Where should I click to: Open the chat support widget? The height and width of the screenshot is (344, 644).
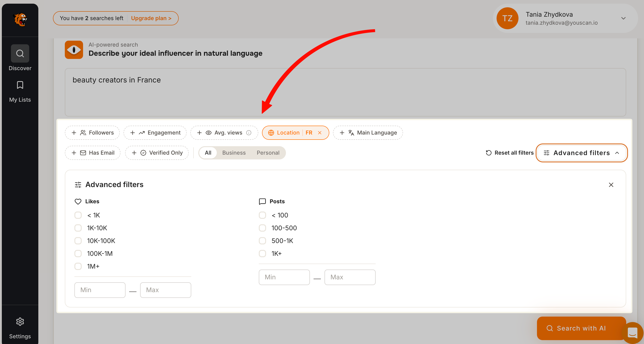(x=633, y=333)
